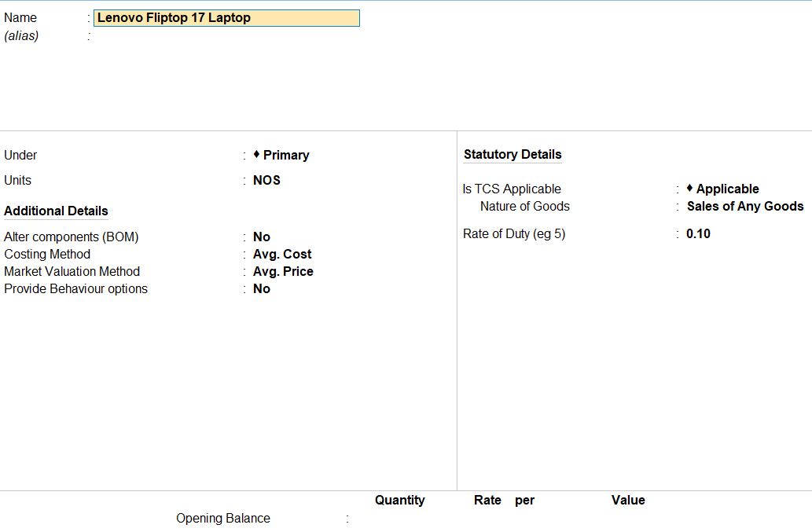Click the 'Alter components (BOM)' label
The image size is (812, 532).
(x=72, y=237)
